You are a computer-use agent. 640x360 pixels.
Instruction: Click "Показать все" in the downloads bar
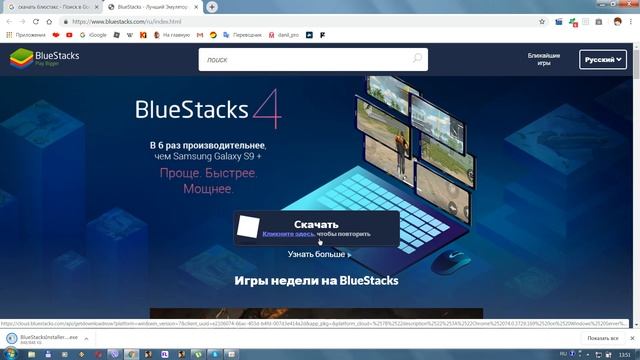click(x=602, y=338)
